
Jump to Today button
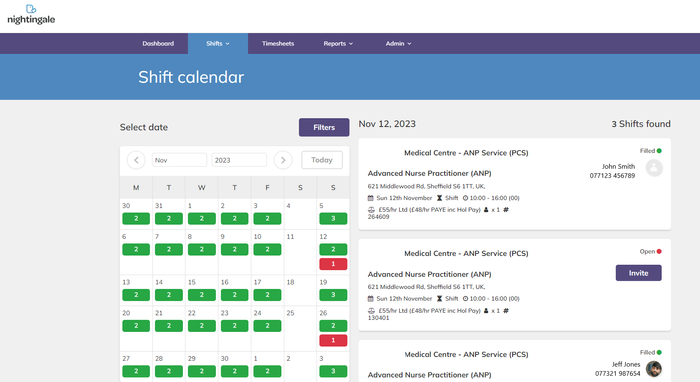322,160
